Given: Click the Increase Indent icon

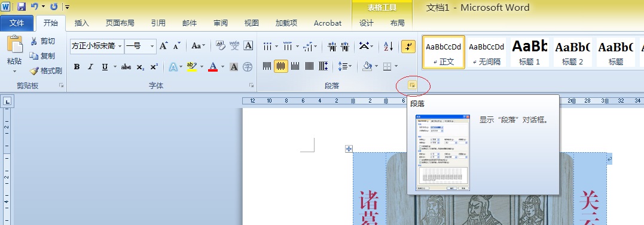Looking at the screenshot, I should point(344,47).
